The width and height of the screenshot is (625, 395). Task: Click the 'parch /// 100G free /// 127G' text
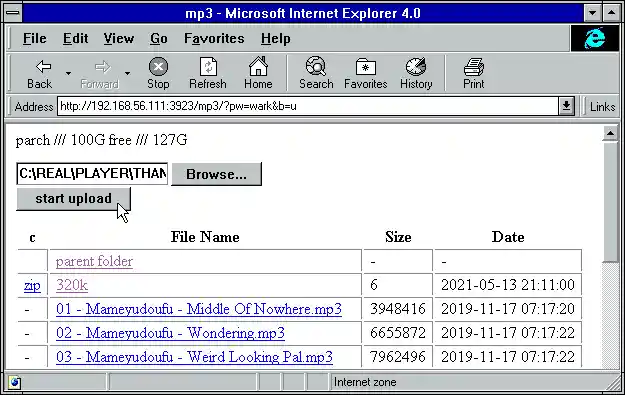pyautogui.click(x=102, y=140)
